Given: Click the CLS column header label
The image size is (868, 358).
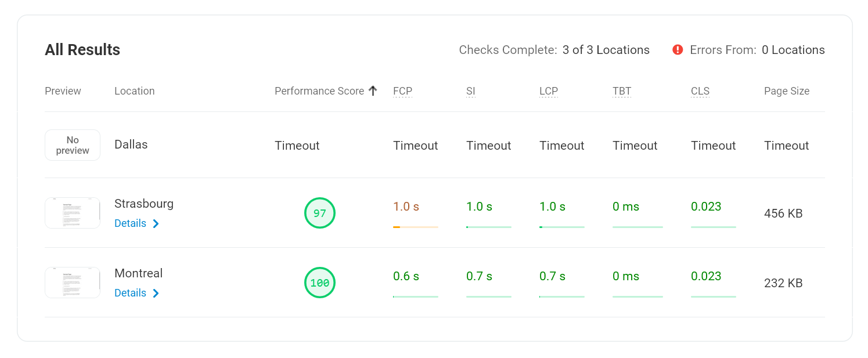Looking at the screenshot, I should pyautogui.click(x=700, y=91).
